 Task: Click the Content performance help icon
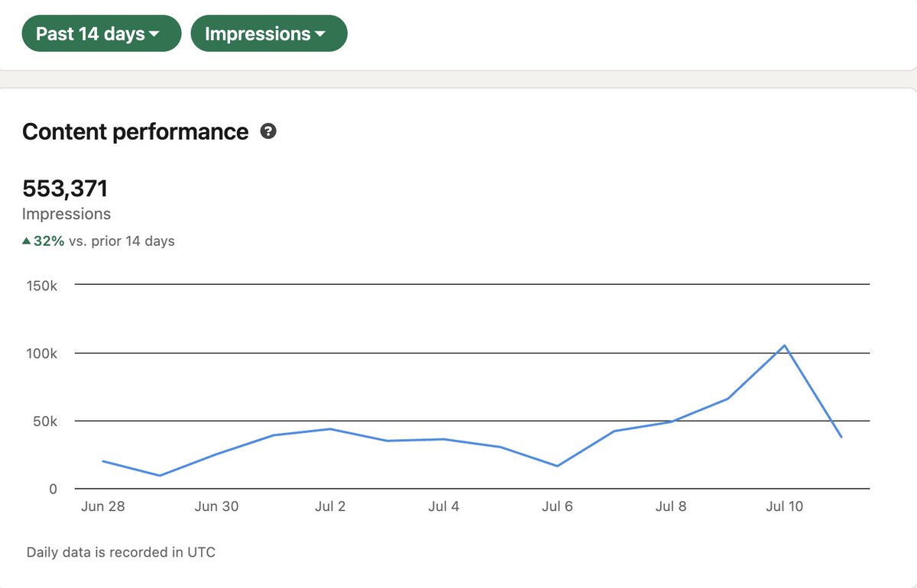pyautogui.click(x=268, y=131)
